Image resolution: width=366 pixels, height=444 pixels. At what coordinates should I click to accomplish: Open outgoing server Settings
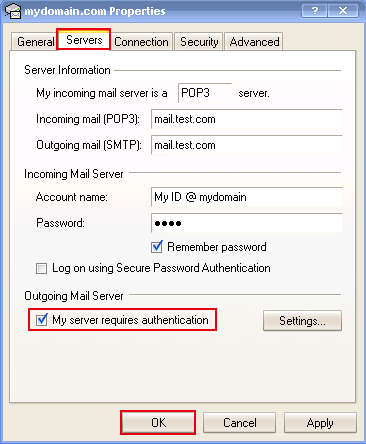(x=302, y=321)
